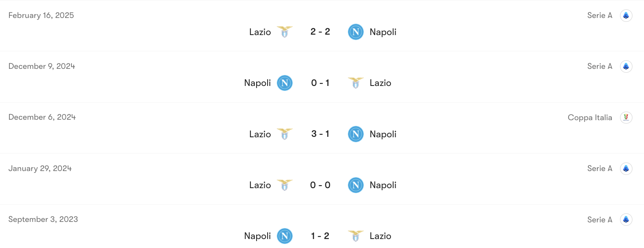Select the December 9, 2024 match date
The width and height of the screenshot is (644, 248).
coord(42,66)
